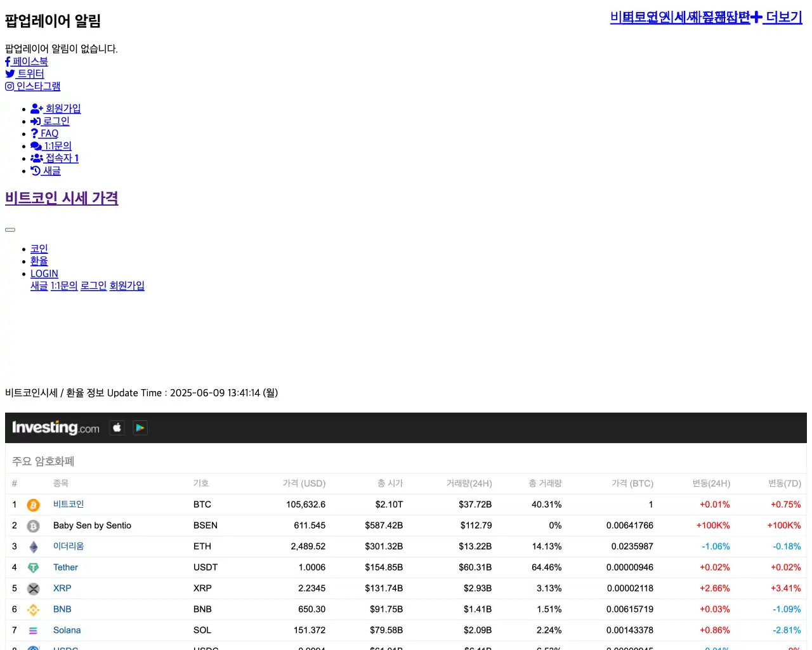Click the BNB yellow coin icon
Screen dimensions: 812x650
(34, 610)
